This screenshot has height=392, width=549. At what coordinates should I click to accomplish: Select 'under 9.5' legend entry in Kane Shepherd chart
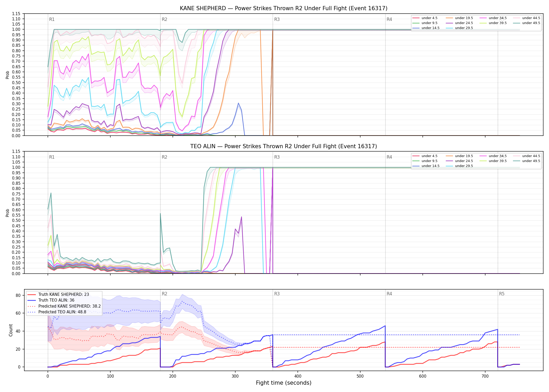[x=425, y=23]
